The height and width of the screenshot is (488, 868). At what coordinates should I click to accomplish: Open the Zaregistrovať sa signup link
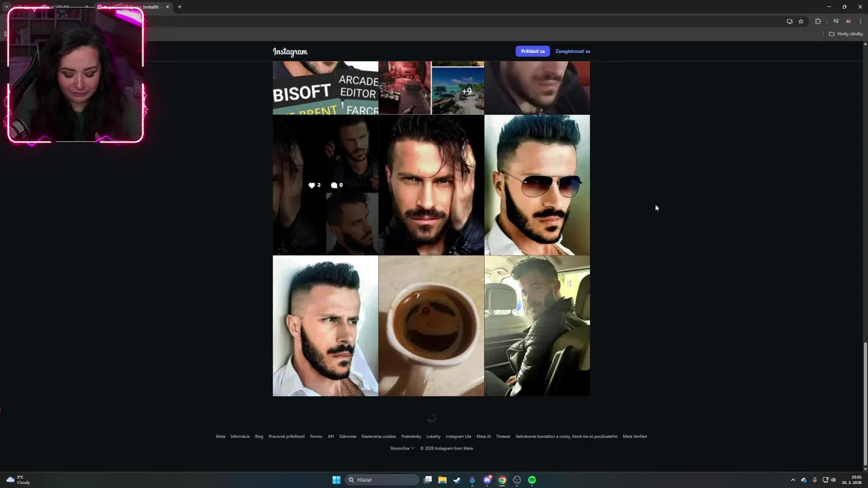point(572,52)
